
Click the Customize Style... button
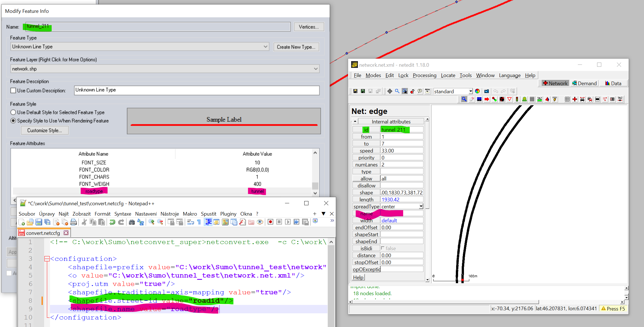point(45,130)
